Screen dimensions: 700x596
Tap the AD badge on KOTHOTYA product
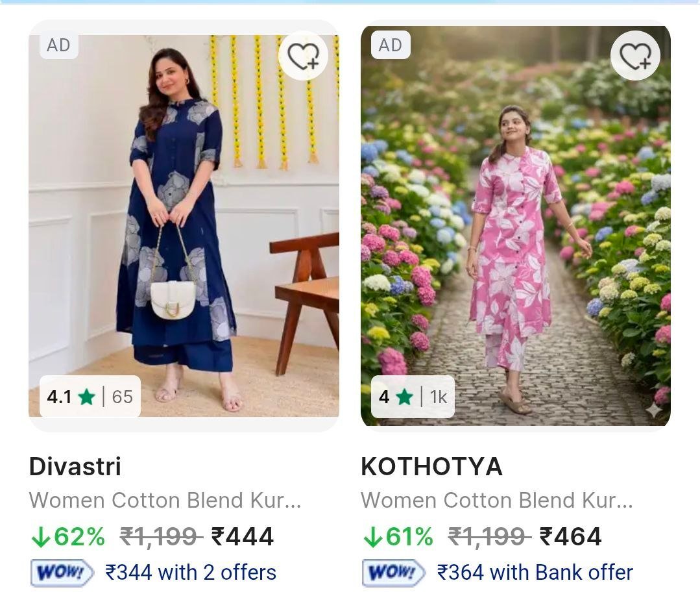pos(390,45)
